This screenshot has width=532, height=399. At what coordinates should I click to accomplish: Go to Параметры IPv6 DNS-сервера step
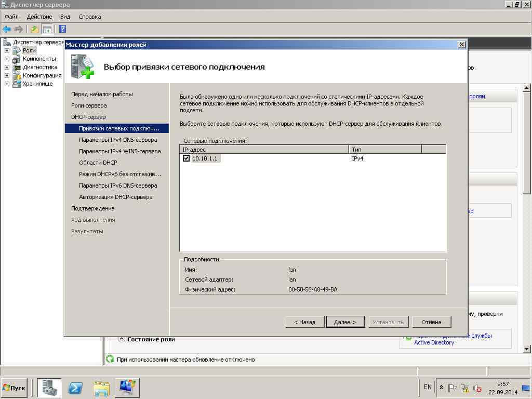(118, 185)
